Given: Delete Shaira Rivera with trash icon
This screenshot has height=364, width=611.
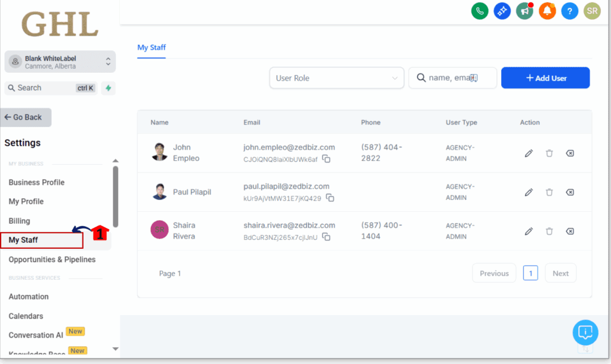Looking at the screenshot, I should tap(549, 231).
